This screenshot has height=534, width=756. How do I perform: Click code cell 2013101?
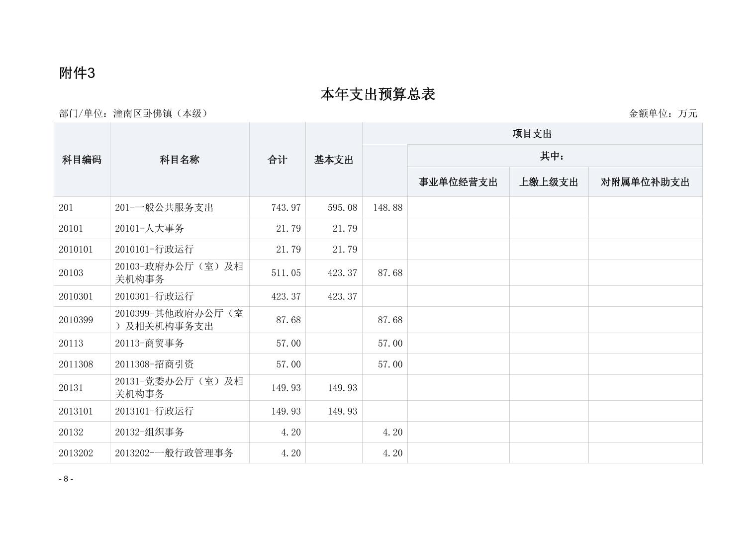[x=82, y=411]
